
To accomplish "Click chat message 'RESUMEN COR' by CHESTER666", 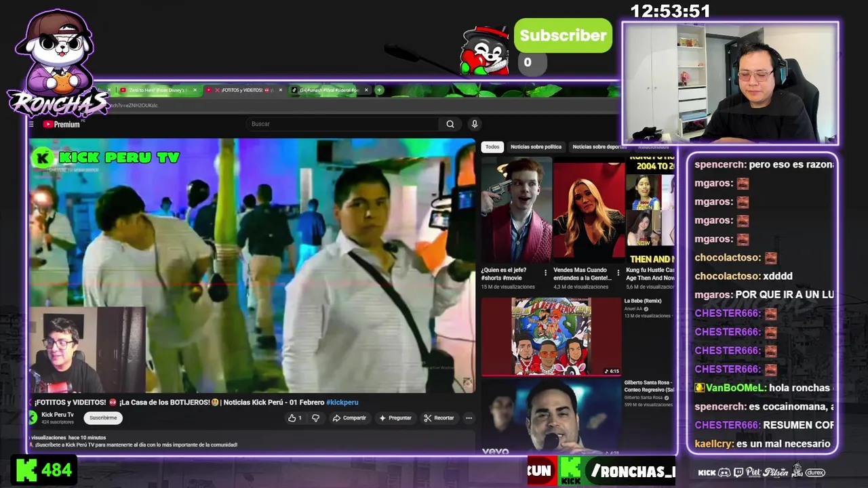I will (x=798, y=425).
